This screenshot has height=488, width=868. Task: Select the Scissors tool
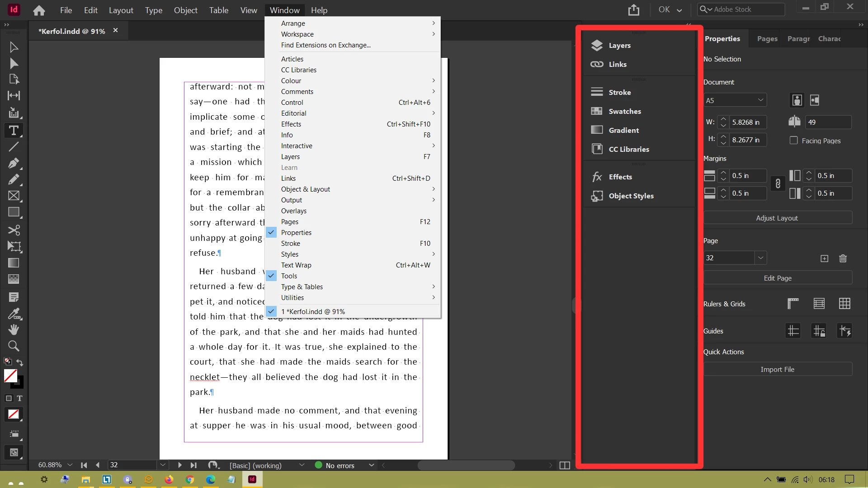(x=14, y=230)
